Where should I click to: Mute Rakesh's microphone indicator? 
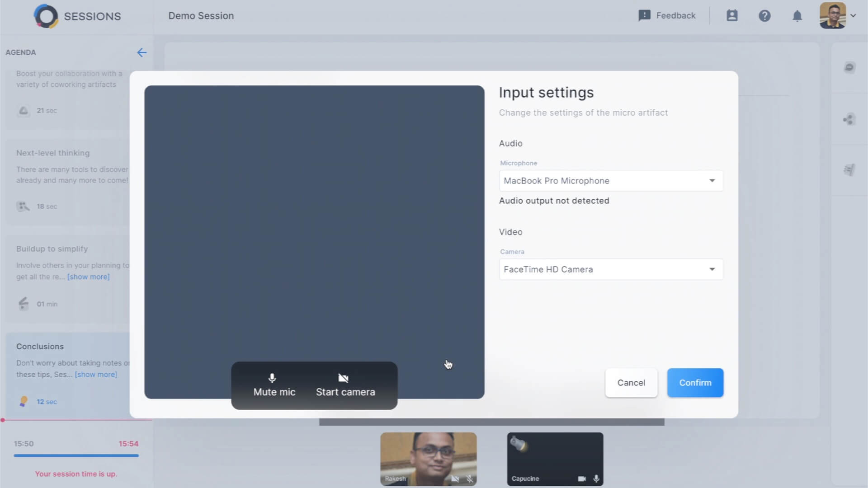pos(470,478)
